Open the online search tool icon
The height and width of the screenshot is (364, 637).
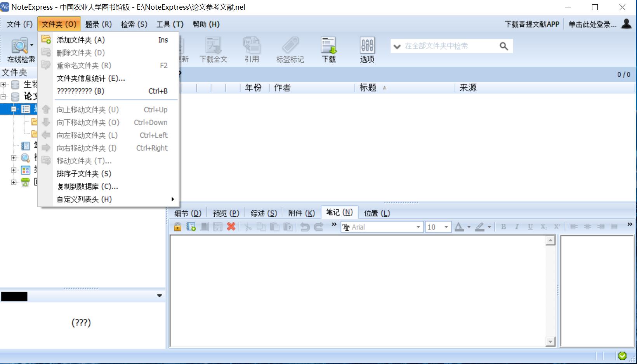[19, 46]
